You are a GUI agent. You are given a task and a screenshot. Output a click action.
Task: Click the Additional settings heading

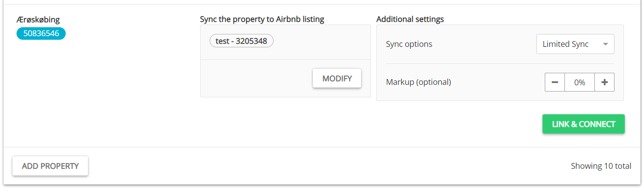point(410,19)
